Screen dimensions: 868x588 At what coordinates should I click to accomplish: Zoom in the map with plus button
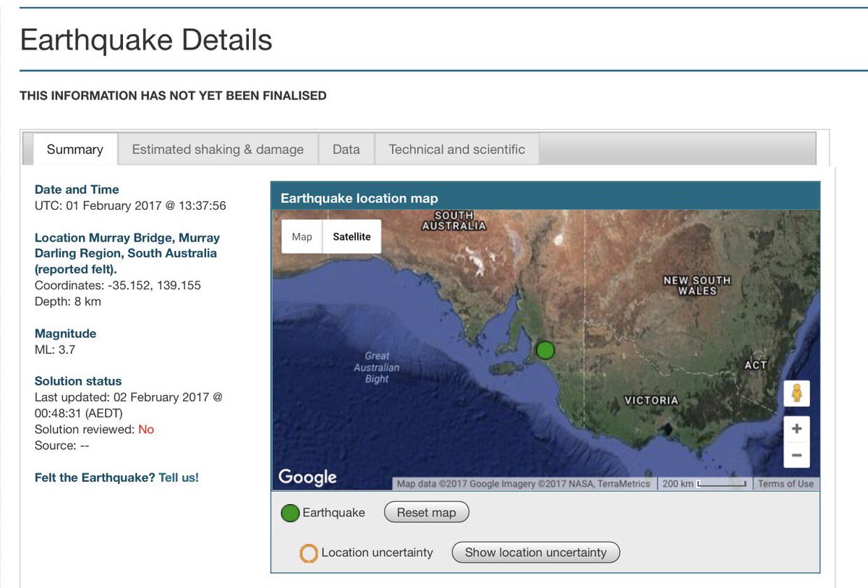(x=796, y=429)
